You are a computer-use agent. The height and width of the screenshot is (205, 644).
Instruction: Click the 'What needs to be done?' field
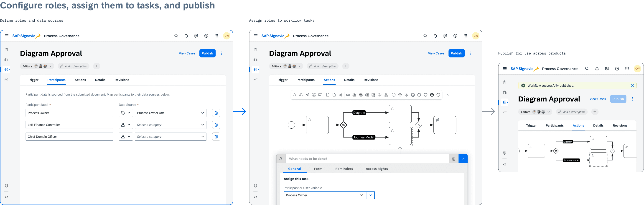point(367,159)
